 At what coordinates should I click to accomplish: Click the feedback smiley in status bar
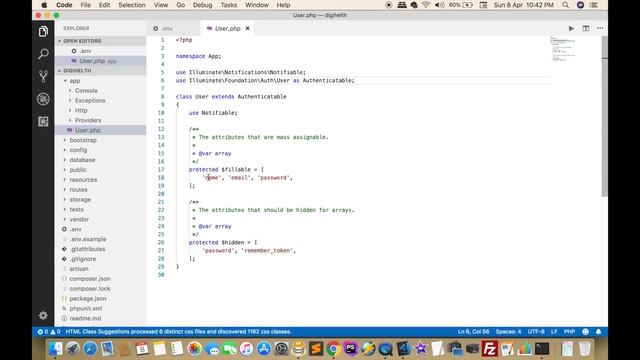click(585, 331)
